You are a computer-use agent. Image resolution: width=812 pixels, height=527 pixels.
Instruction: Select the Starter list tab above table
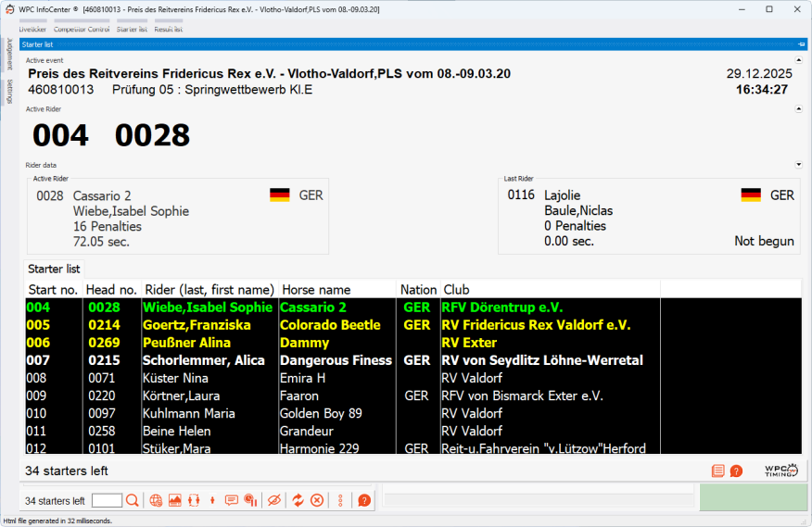click(x=55, y=269)
